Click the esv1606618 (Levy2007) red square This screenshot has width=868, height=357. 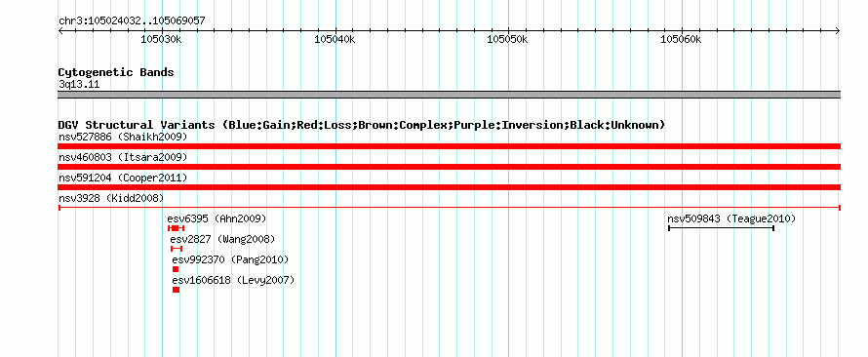click(176, 290)
